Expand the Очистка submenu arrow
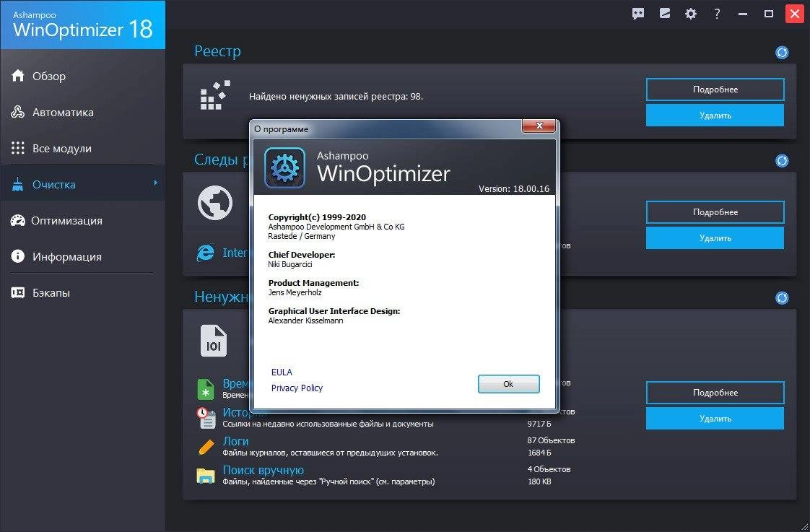 155,183
